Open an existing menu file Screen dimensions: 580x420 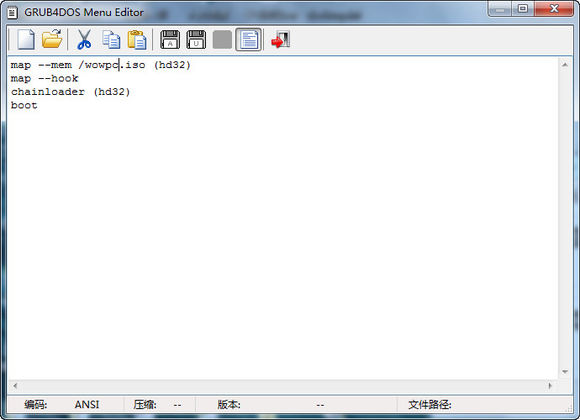[52, 39]
